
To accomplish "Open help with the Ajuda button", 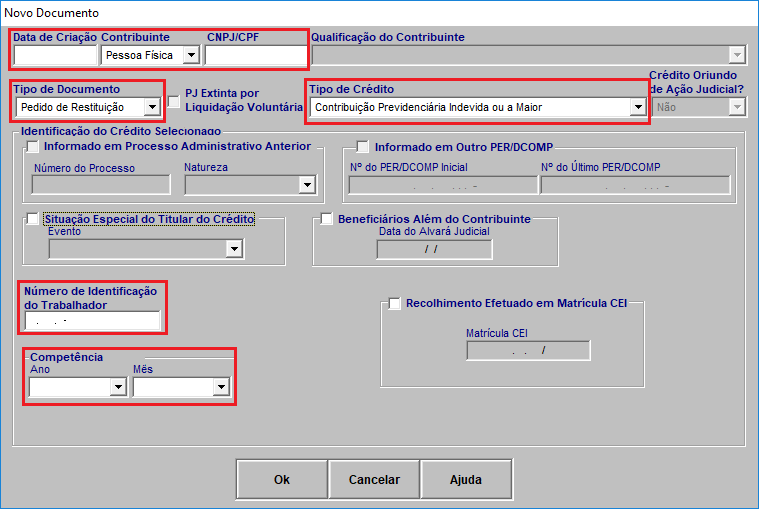I will [465, 480].
